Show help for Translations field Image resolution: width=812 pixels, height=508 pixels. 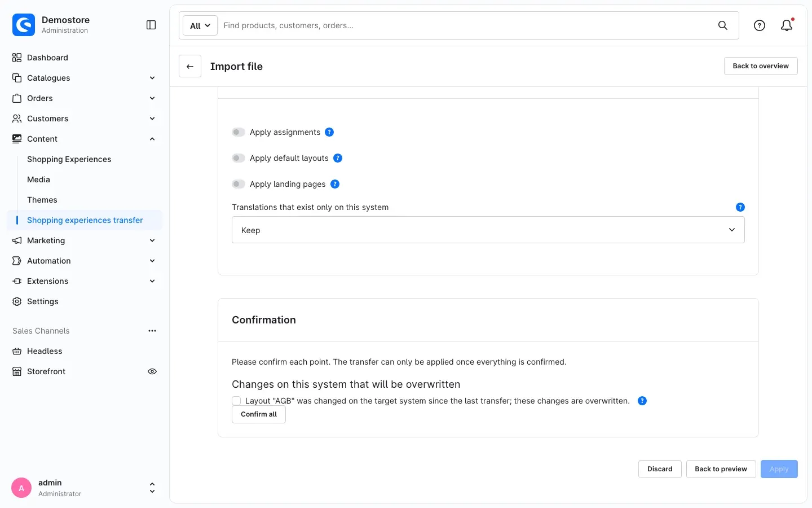(x=740, y=207)
